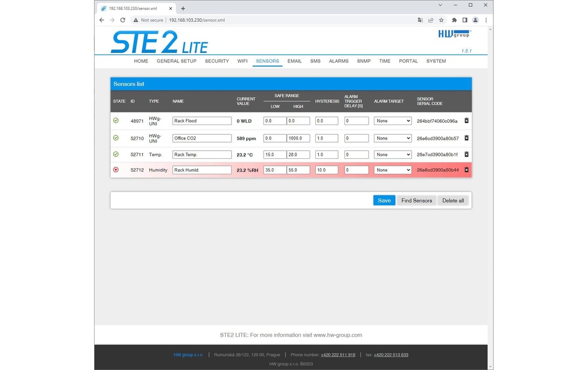The width and height of the screenshot is (588, 370).
Task: Expand Alarm Target dropdown for Office CO2
Action: tap(393, 138)
